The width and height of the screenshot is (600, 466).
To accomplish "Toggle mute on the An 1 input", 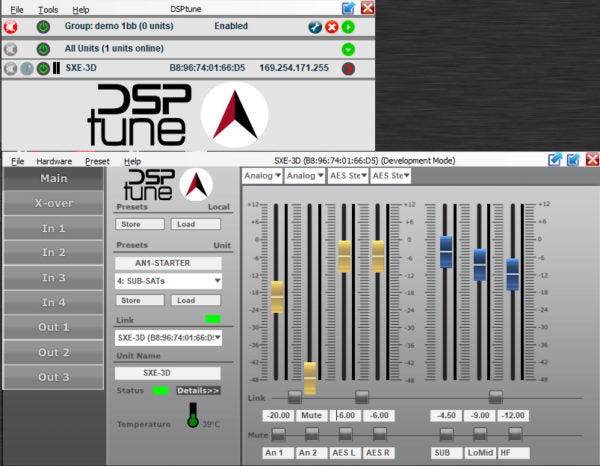I will pyautogui.click(x=278, y=433).
